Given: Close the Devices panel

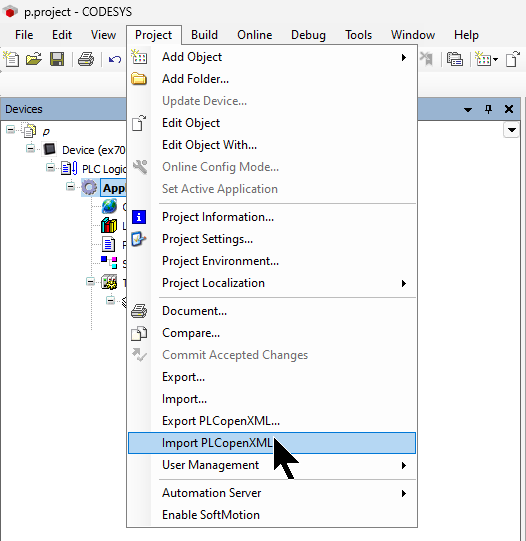Looking at the screenshot, I should [509, 109].
